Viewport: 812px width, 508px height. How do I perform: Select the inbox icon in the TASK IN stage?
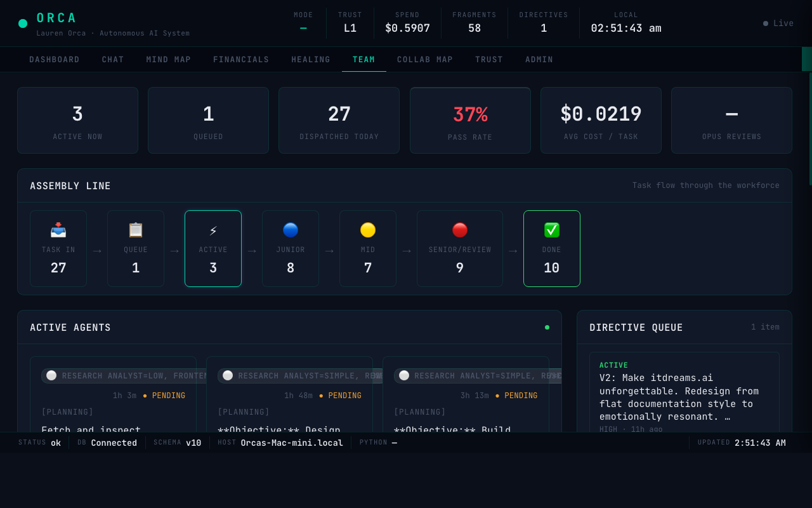click(58, 230)
